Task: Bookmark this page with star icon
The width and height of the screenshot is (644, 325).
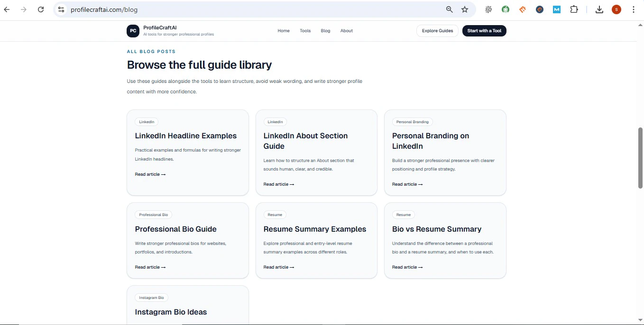Action: (465, 9)
